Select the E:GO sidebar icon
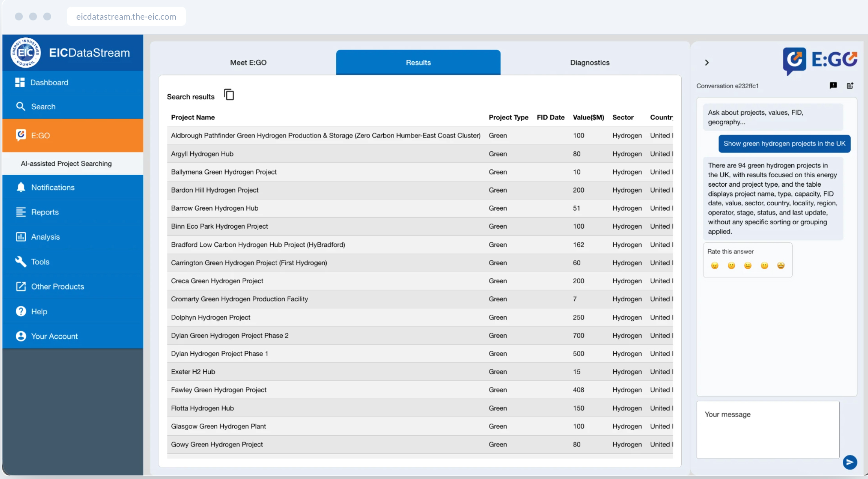The width and height of the screenshot is (868, 479). tap(21, 135)
